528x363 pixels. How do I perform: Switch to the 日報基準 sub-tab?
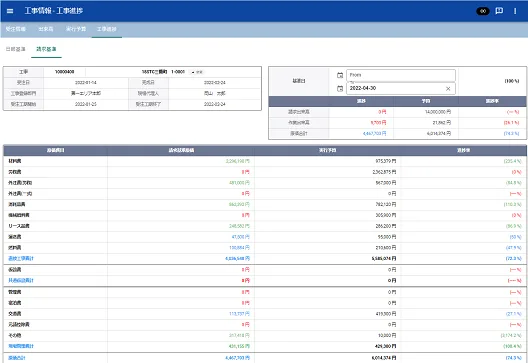click(x=15, y=49)
